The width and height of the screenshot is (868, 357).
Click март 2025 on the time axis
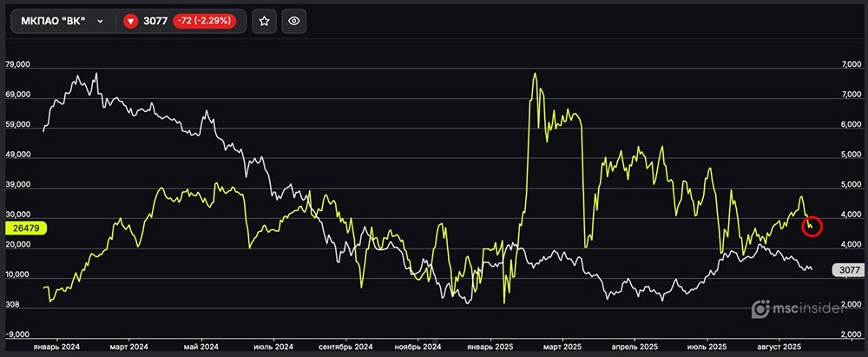click(x=562, y=347)
